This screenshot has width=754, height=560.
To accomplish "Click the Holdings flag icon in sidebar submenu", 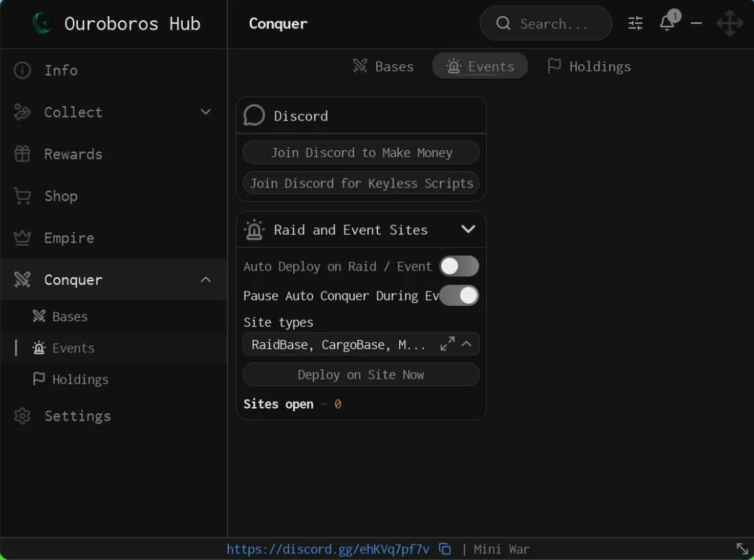I will pos(39,379).
